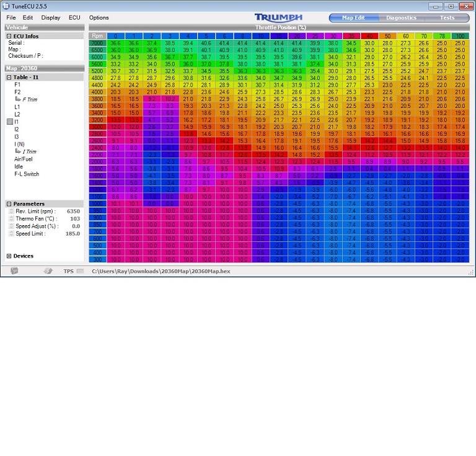Switch to the Diagnostics tab

pos(401,17)
